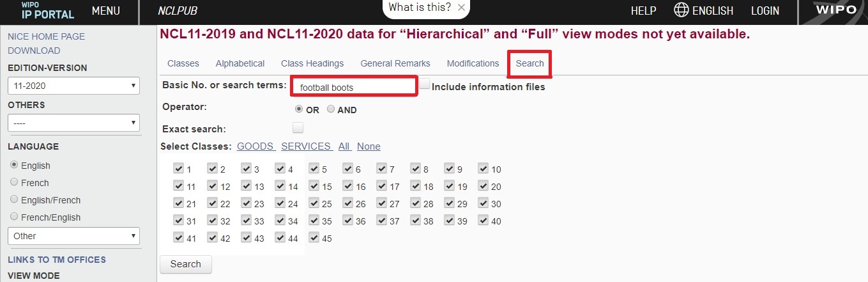This screenshot has width=868, height=282.
Task: Select the AND operator
Action: (x=331, y=109)
